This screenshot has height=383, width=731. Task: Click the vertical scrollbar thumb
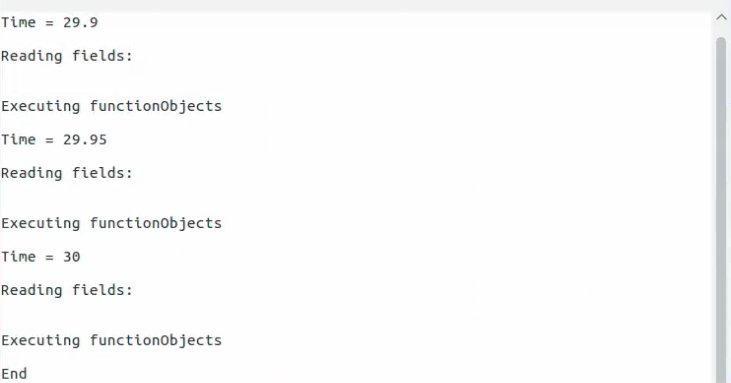[x=721, y=210]
